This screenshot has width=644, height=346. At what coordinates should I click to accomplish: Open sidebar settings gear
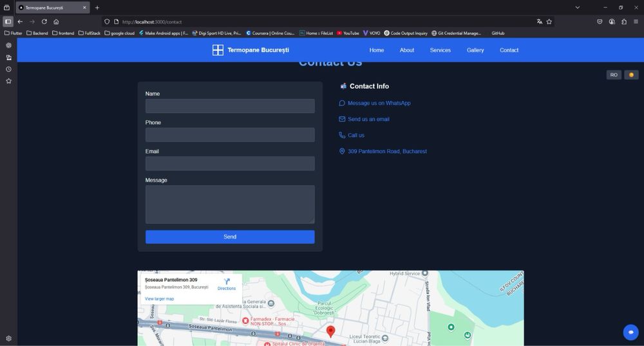pos(8,339)
